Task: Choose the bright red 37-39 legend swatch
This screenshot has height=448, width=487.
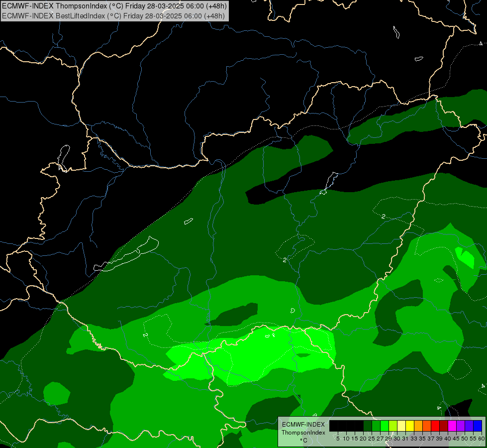Action: click(435, 426)
